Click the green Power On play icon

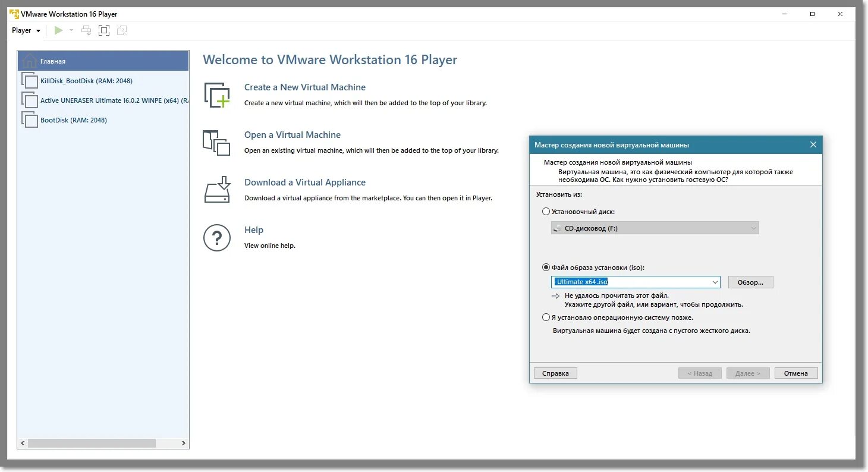pyautogui.click(x=58, y=30)
